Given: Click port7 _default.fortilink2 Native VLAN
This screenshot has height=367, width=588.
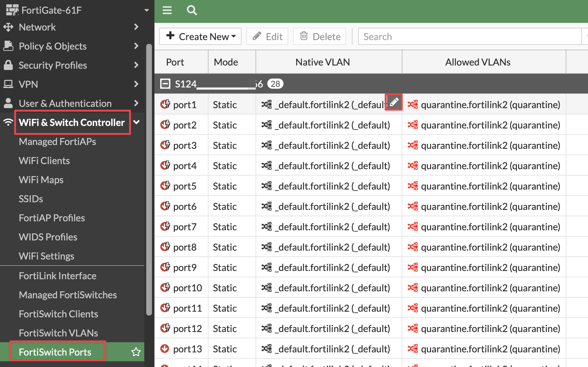Looking at the screenshot, I should [332, 227].
